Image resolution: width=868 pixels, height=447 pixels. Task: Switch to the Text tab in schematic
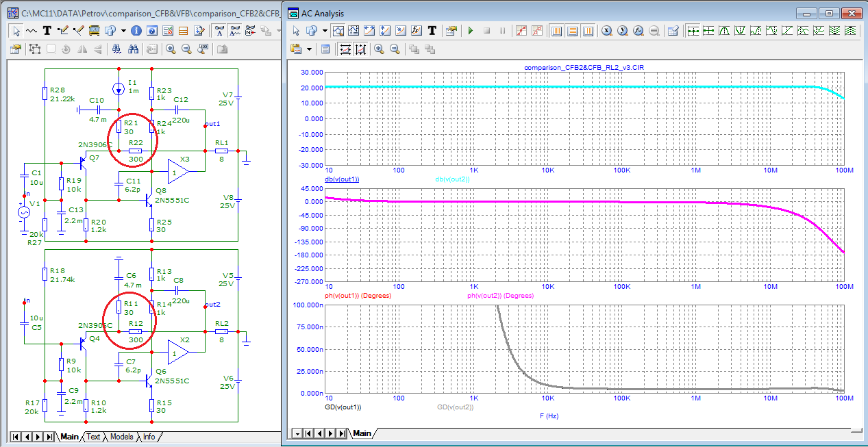[93, 437]
